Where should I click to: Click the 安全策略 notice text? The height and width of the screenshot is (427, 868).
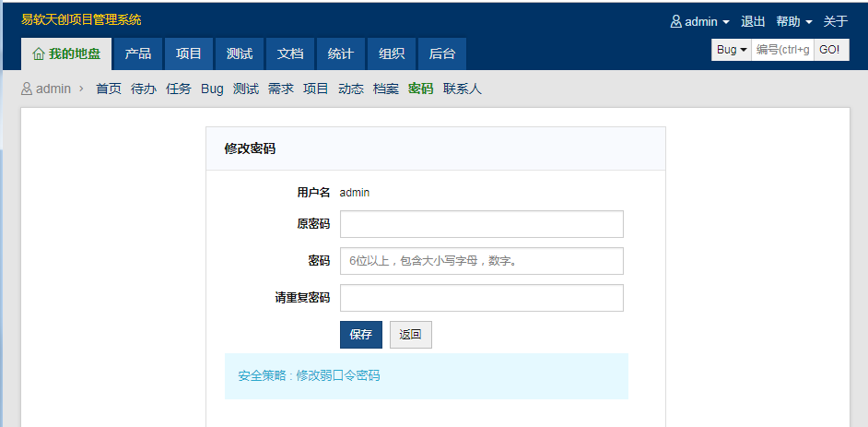click(x=309, y=375)
